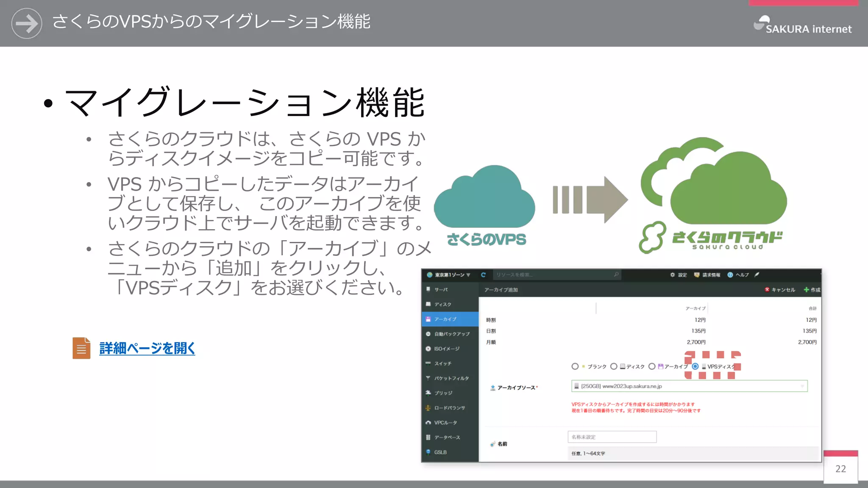Select the ブランク radio button
The height and width of the screenshot is (488, 868).
pyautogui.click(x=575, y=366)
